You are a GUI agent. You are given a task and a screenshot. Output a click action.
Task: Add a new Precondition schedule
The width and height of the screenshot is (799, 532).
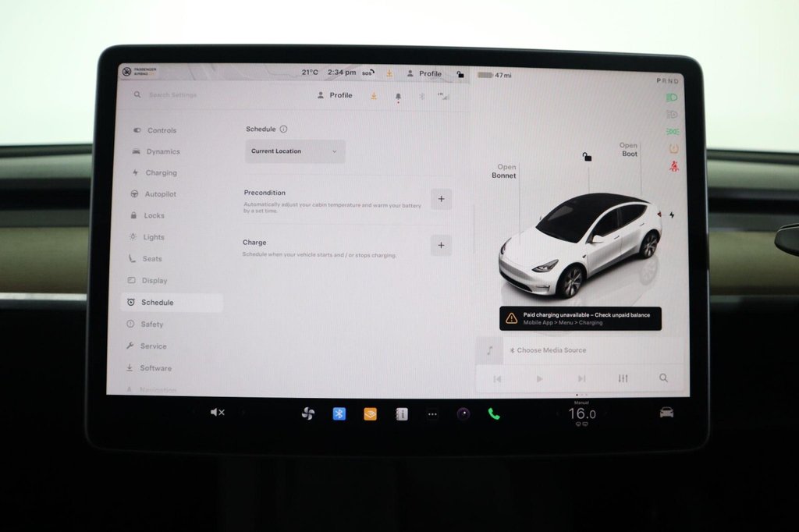click(x=441, y=199)
